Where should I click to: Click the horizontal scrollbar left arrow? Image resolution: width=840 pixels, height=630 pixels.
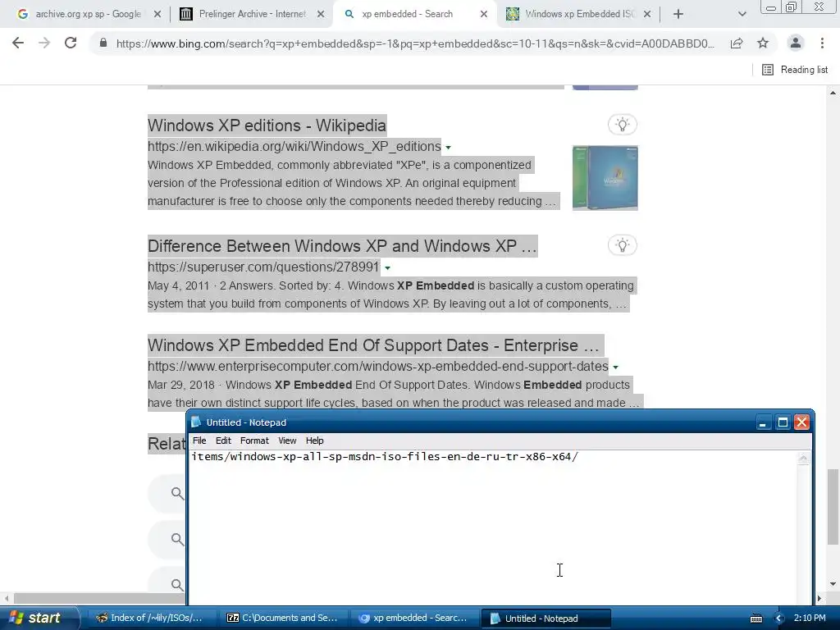[x=7, y=598]
